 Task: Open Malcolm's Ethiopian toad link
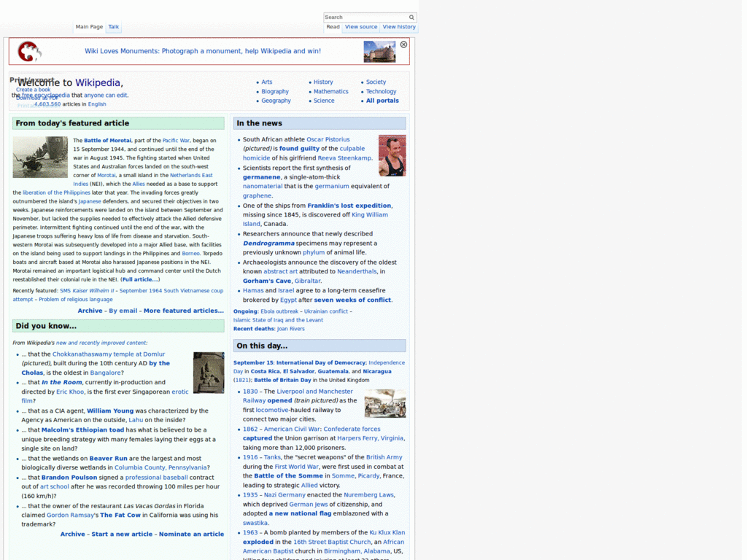(x=82, y=430)
